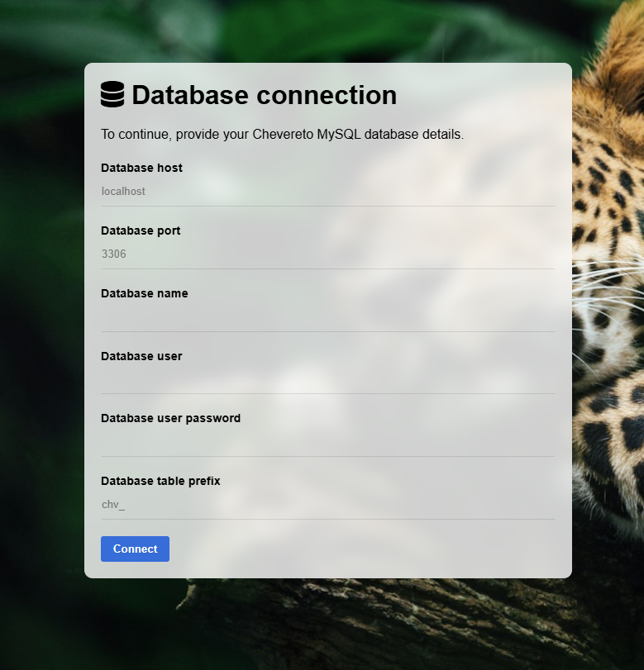Click the "Database port" label
Screen dimensions: 644x670
tap(141, 230)
